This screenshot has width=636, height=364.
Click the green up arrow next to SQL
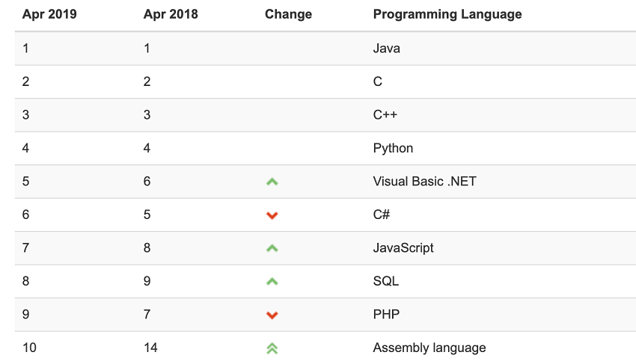pos(272,282)
